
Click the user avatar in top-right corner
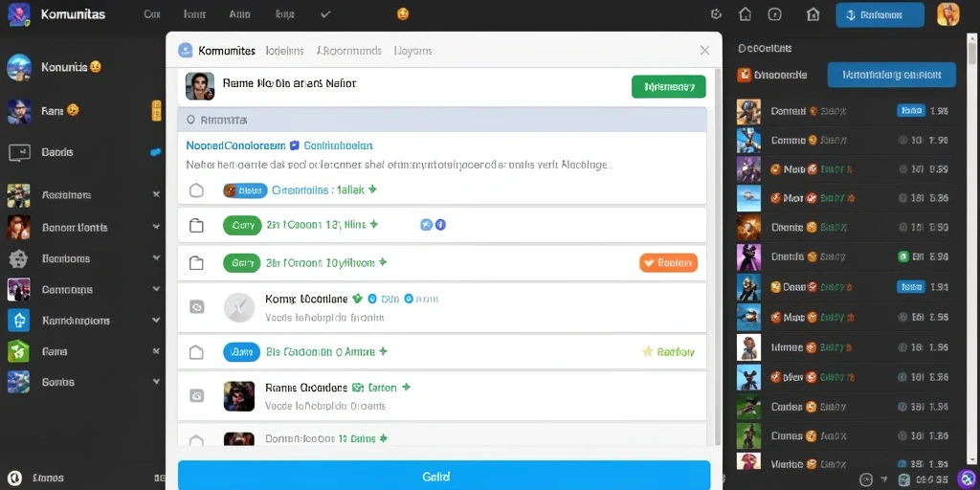click(x=948, y=14)
